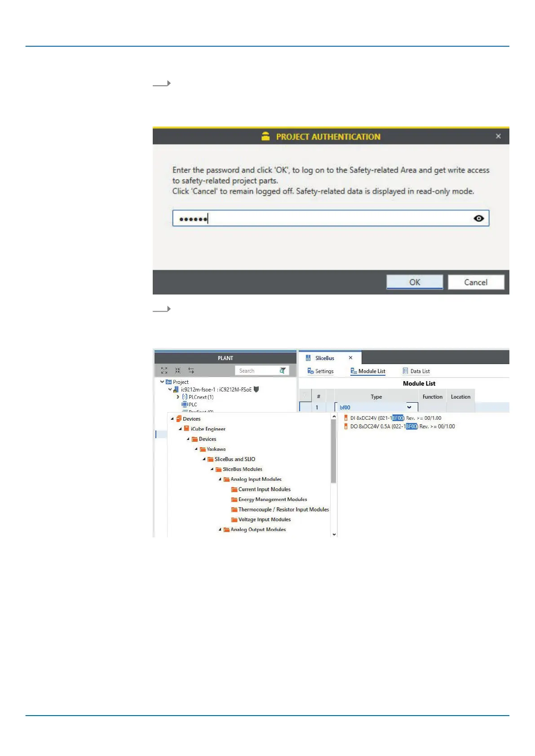Select the Yaskawa folder icon

tap(203, 449)
